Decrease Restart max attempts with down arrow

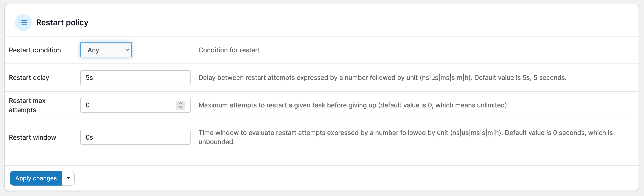tap(180, 107)
